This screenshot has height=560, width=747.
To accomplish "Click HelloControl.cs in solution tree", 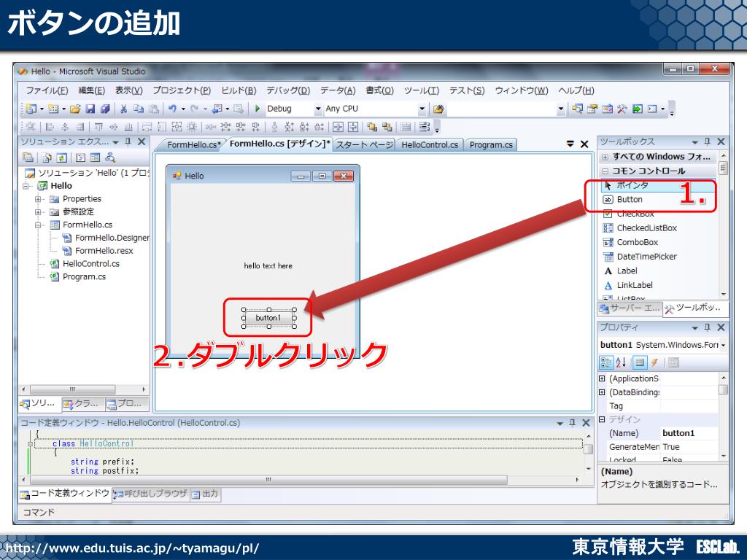I will point(90,264).
